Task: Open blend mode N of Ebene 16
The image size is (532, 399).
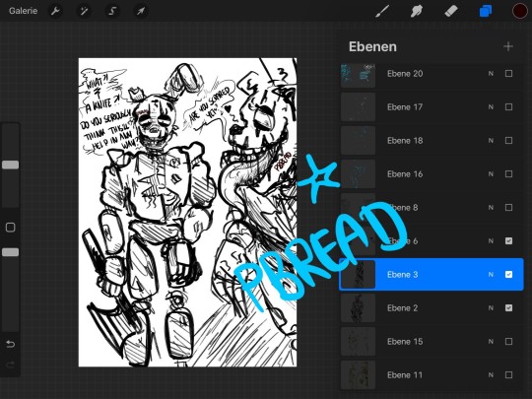Action: [491, 174]
